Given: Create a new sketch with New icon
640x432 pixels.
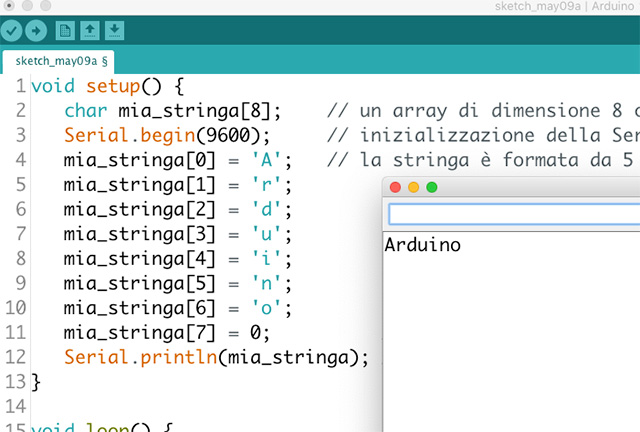Looking at the screenshot, I should click(x=65, y=31).
